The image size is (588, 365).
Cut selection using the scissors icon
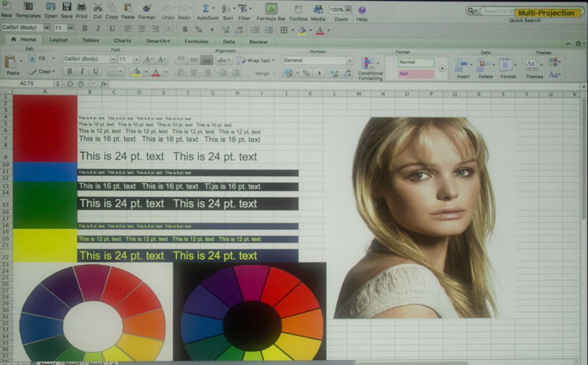tap(98, 7)
